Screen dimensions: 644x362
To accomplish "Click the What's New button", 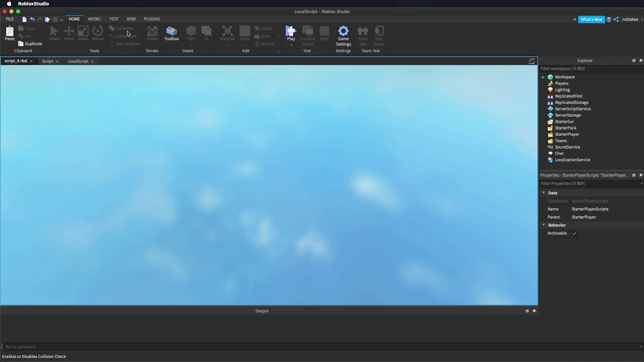I will pyautogui.click(x=591, y=19).
